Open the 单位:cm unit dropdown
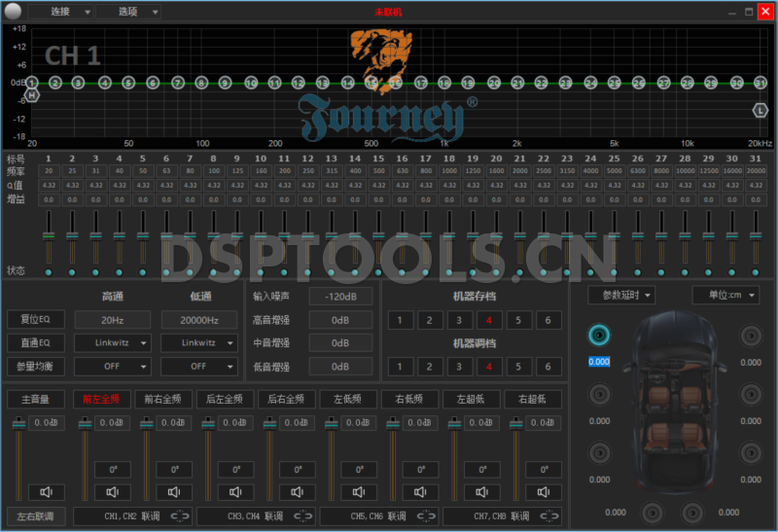The width and height of the screenshot is (778, 532). click(x=725, y=295)
